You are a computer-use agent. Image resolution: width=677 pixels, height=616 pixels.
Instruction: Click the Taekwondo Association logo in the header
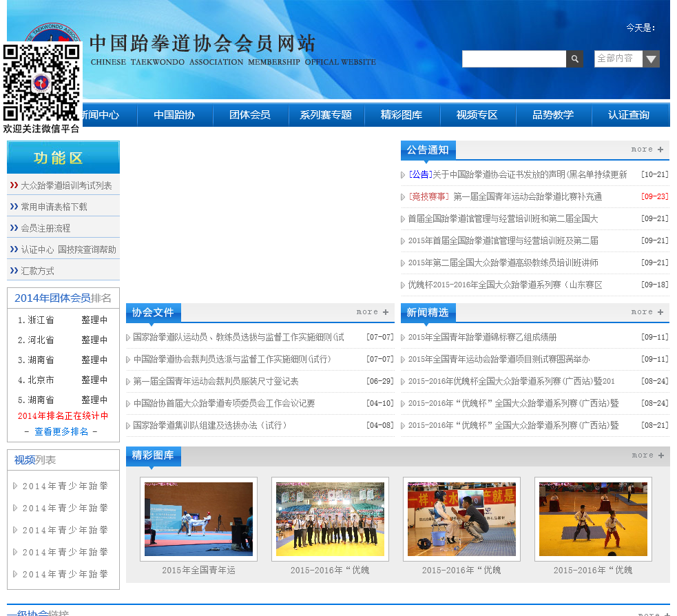pos(52,32)
